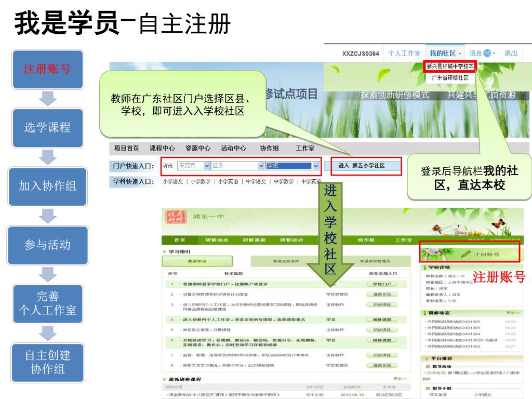Click the 平台推荐 section heading icon
The image size is (532, 399).
[427, 358]
